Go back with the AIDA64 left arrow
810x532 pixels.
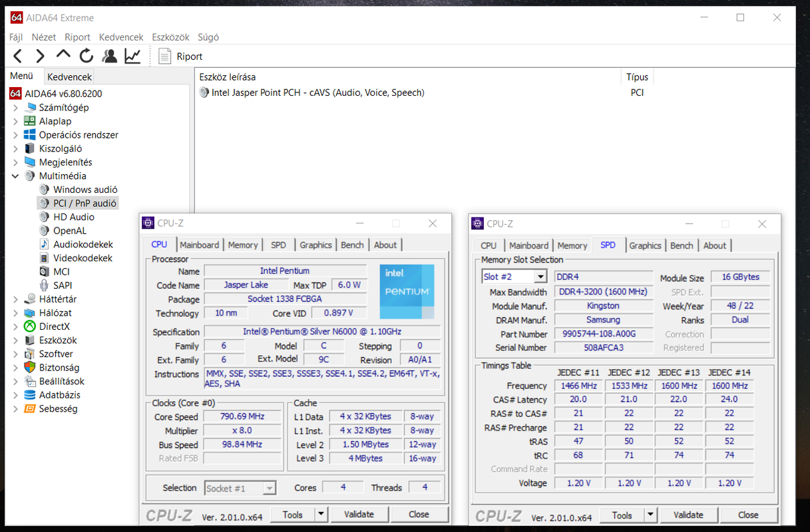point(18,57)
